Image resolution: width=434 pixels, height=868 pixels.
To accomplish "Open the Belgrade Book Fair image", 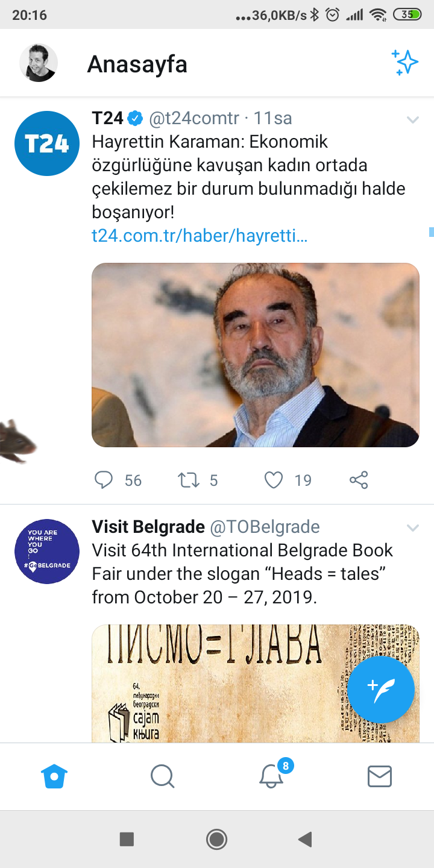I will pos(256,684).
